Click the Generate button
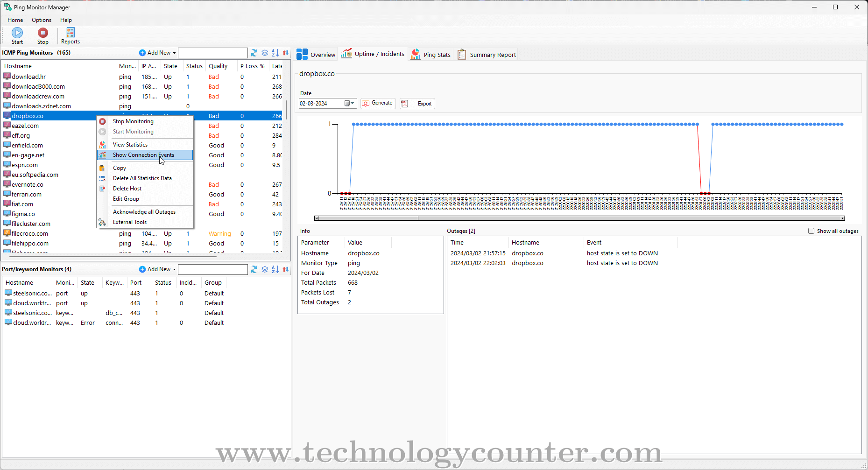 (x=378, y=103)
